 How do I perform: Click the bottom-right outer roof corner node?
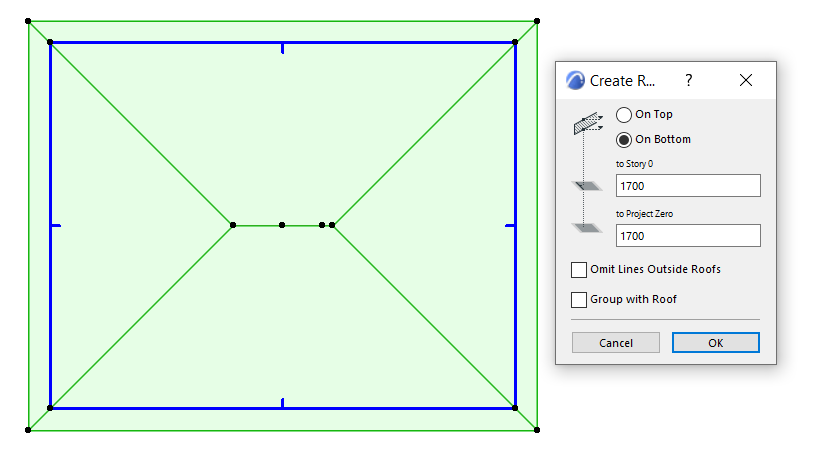point(537,430)
